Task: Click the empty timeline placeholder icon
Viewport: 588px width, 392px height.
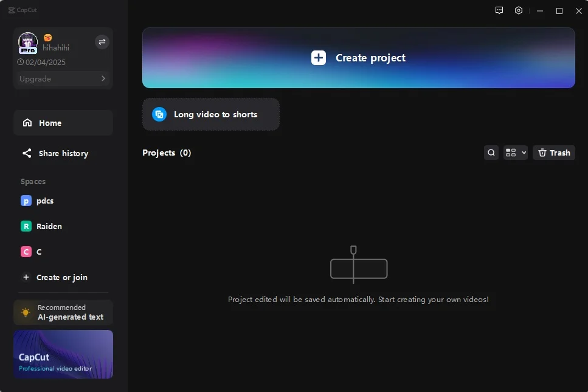Action: coord(359,264)
